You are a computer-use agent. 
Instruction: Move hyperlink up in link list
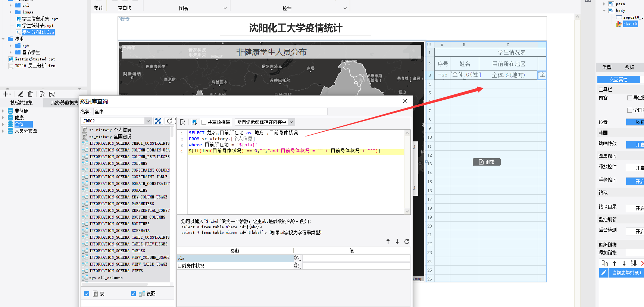(x=615, y=263)
